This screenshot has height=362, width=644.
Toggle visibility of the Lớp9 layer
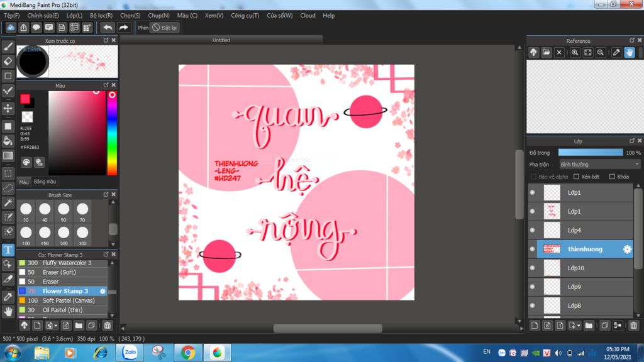coord(533,287)
